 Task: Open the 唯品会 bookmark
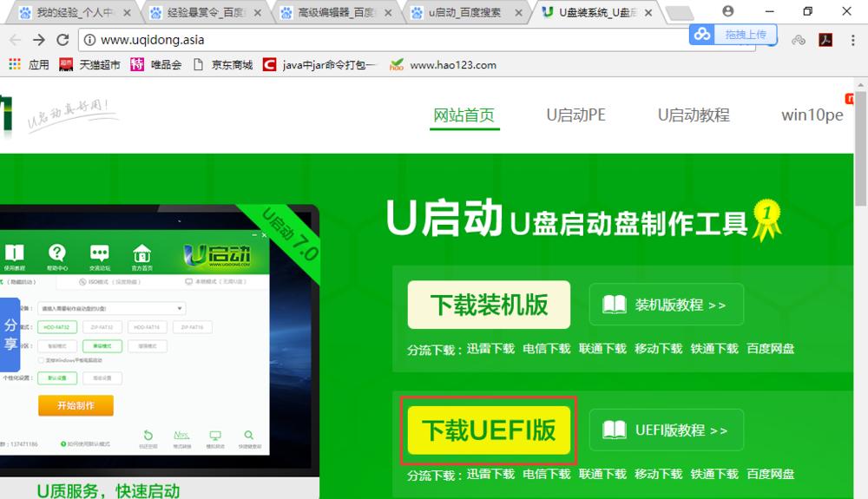pos(156,65)
